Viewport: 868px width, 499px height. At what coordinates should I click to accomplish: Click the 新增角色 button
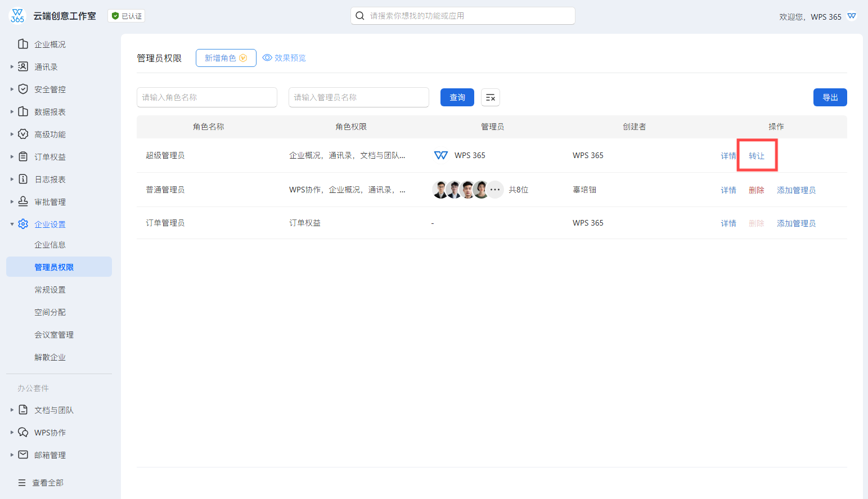click(226, 58)
